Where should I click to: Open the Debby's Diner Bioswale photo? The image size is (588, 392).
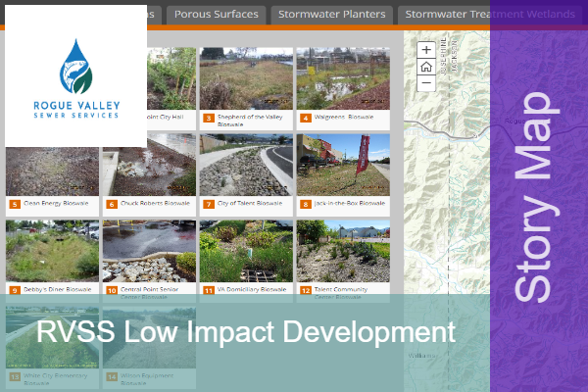click(x=52, y=251)
